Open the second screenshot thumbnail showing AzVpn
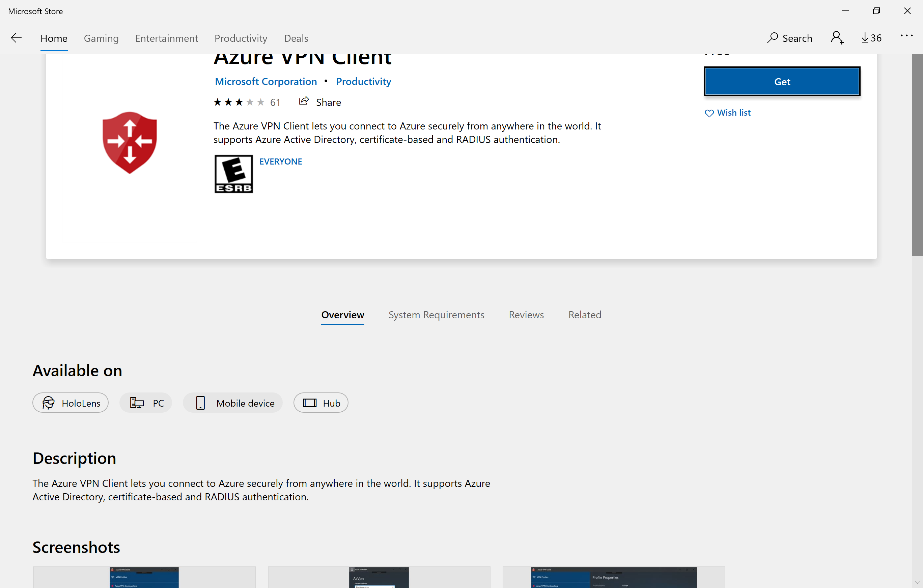Image resolution: width=923 pixels, height=588 pixels. point(379,577)
